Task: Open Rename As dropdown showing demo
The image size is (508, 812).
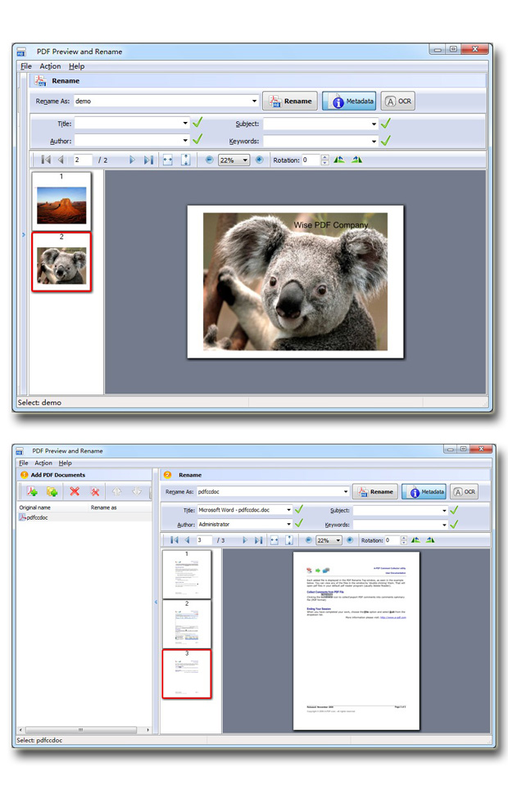Action: [x=255, y=101]
